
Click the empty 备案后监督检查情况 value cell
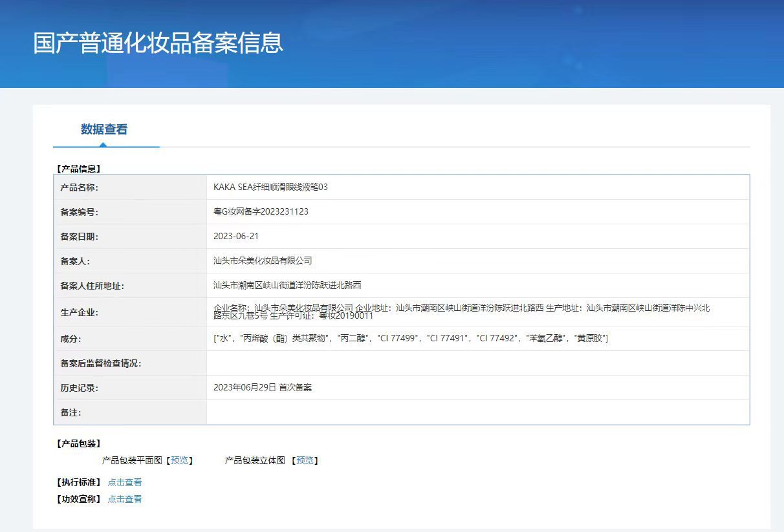(x=477, y=363)
